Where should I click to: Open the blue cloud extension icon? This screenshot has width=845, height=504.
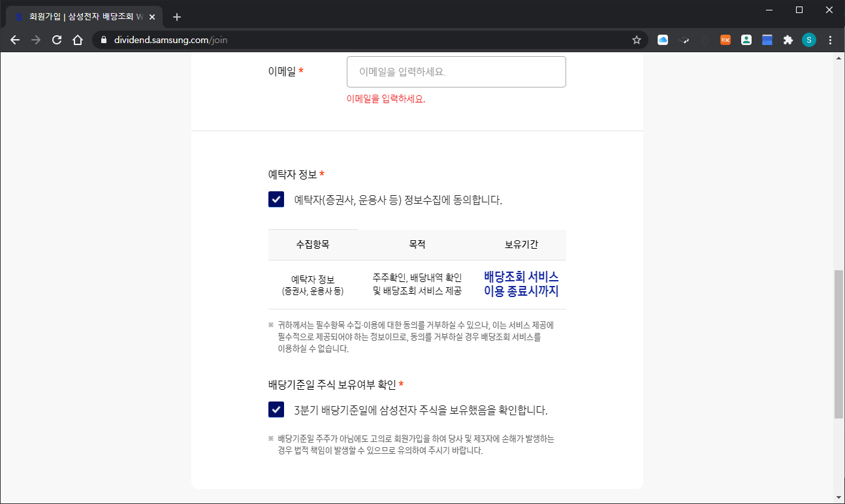(x=663, y=40)
